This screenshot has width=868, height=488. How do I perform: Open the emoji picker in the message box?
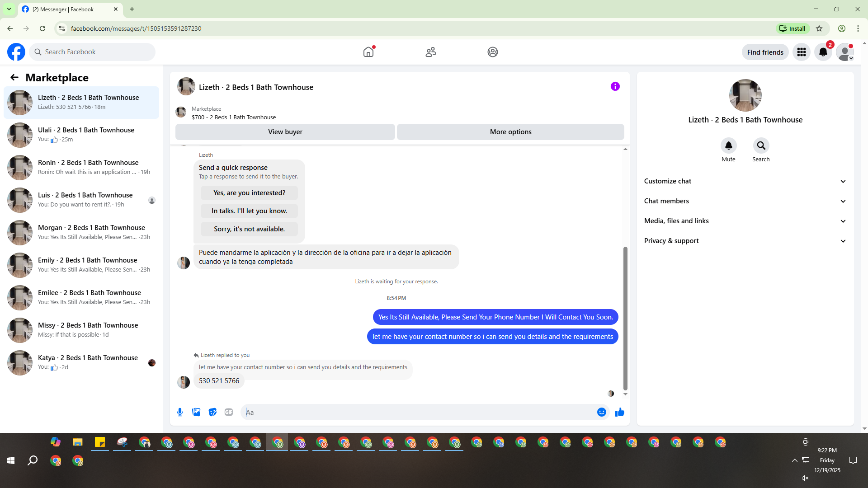click(601, 412)
